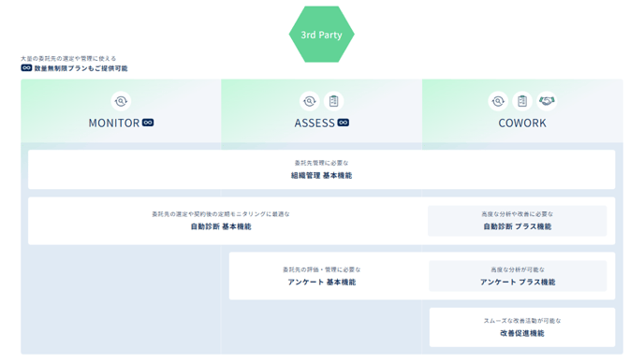Viewport: 644px width, 363px height.
Task: Click the 委託先の評価・管理に必要な subtitle
Action: (x=322, y=269)
